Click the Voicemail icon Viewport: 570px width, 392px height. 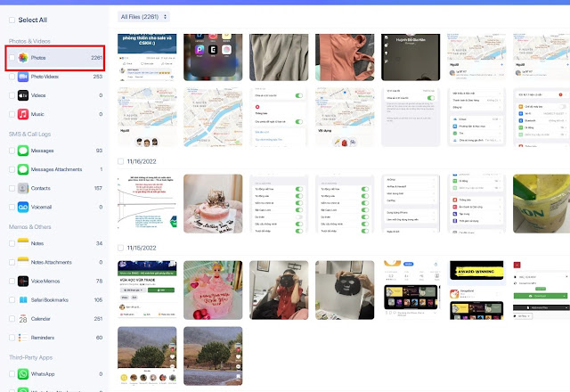coord(23,207)
